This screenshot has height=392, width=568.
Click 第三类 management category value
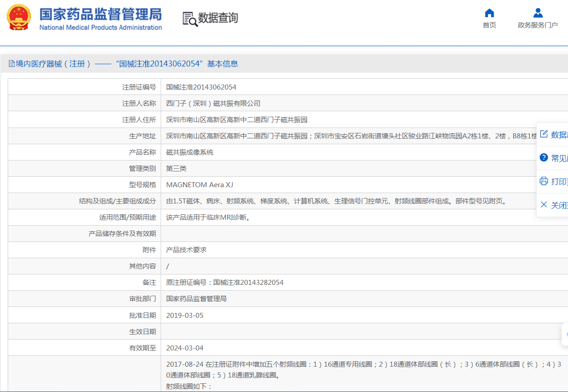pyautogui.click(x=176, y=169)
